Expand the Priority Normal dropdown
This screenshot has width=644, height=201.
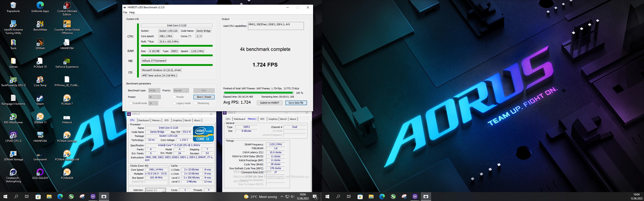click(181, 90)
